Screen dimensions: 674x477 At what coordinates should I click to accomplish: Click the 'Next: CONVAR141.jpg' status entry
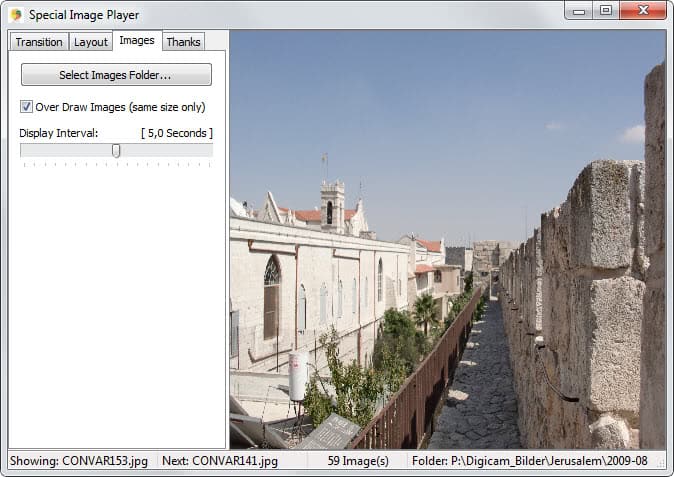[x=220, y=461]
